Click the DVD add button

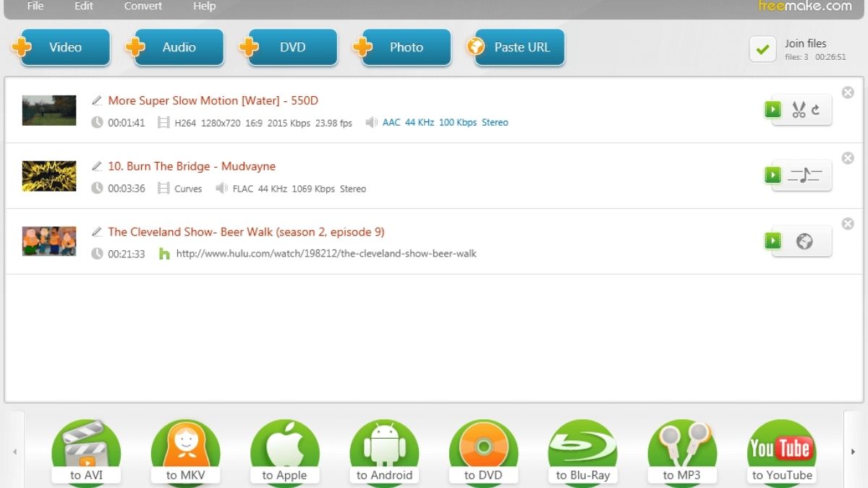288,48
